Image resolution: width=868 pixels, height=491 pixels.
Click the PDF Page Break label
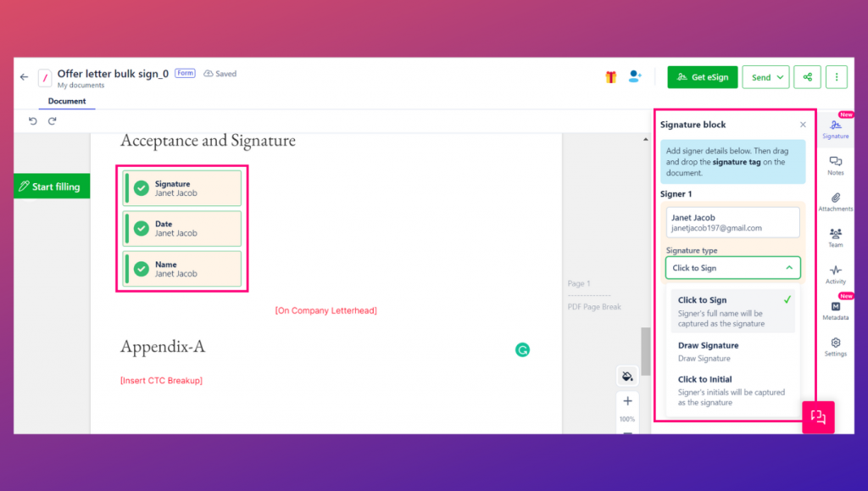click(594, 307)
